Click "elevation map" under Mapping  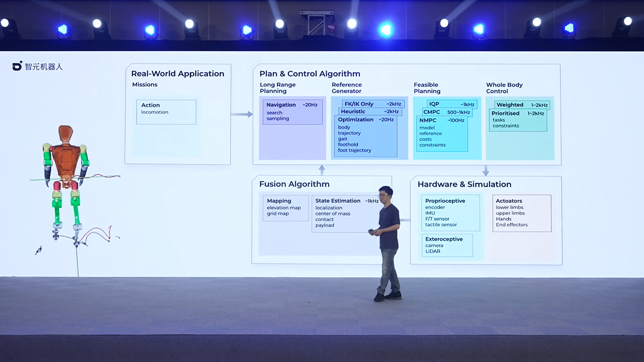tap(284, 208)
